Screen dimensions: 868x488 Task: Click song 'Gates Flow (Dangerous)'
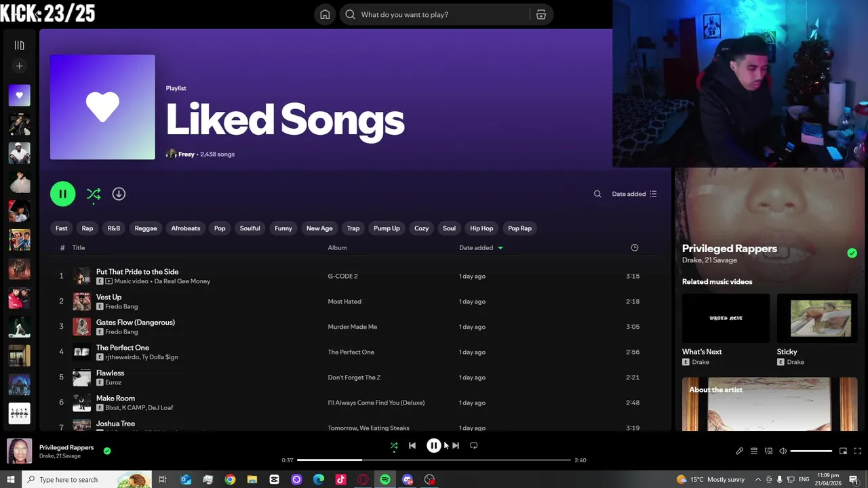click(136, 323)
